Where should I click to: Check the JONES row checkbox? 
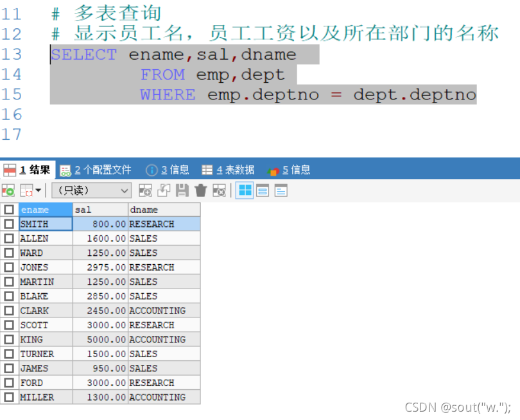click(9, 267)
